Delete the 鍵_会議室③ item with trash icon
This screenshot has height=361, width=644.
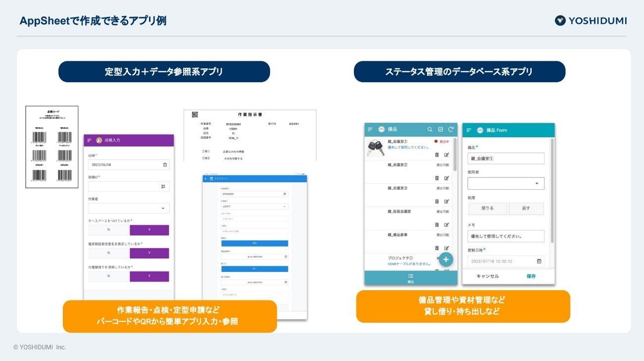(437, 201)
